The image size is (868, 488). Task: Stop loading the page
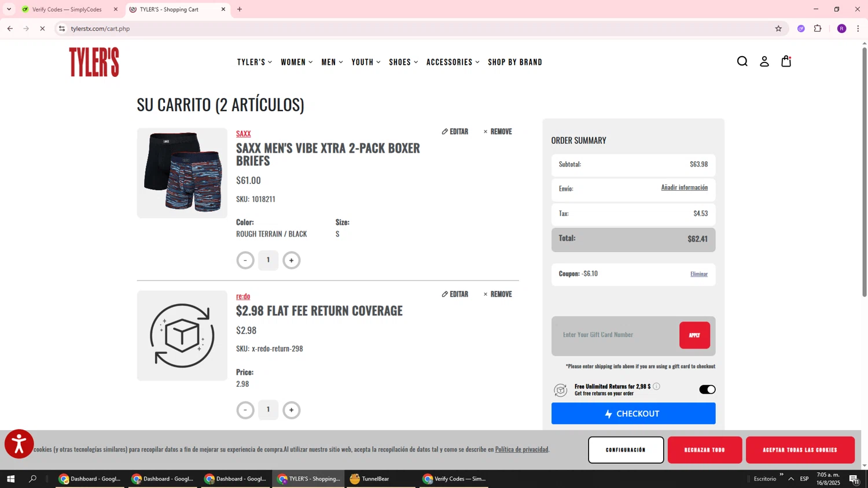pos(42,28)
